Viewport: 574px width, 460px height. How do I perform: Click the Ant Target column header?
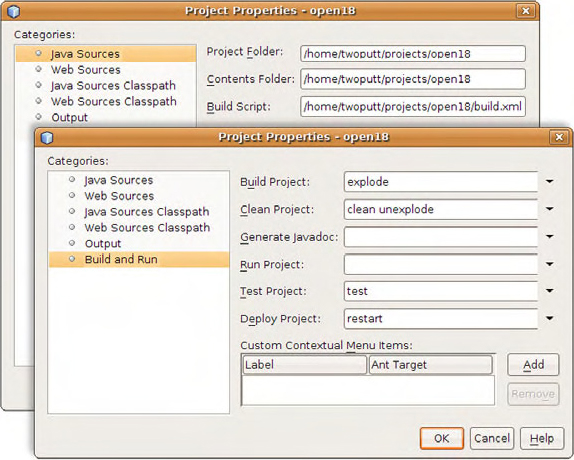430,365
